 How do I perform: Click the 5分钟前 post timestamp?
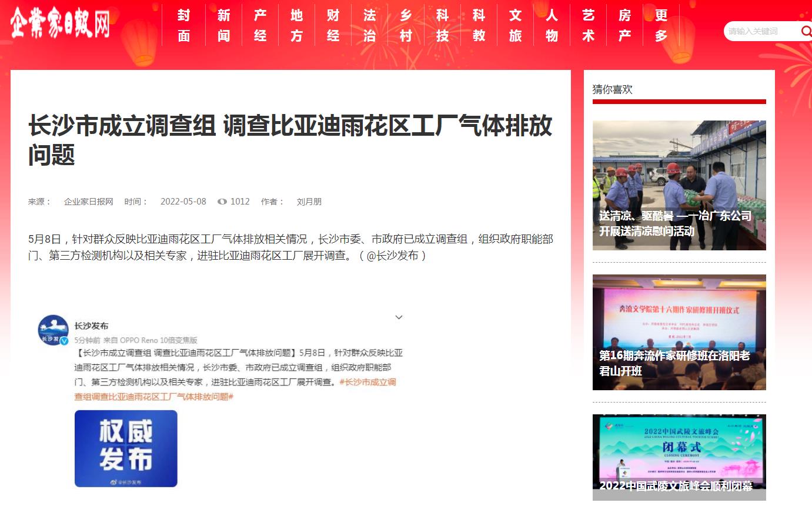pyautogui.click(x=87, y=340)
